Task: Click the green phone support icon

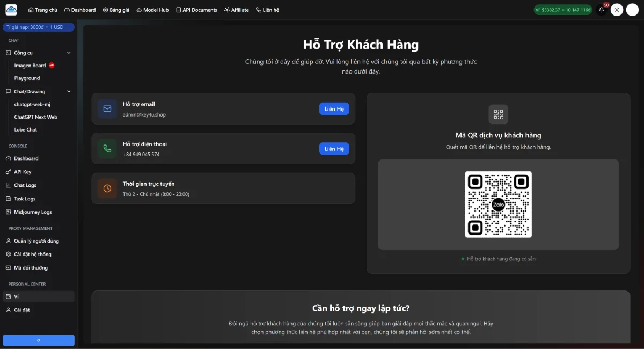Action: 107,149
